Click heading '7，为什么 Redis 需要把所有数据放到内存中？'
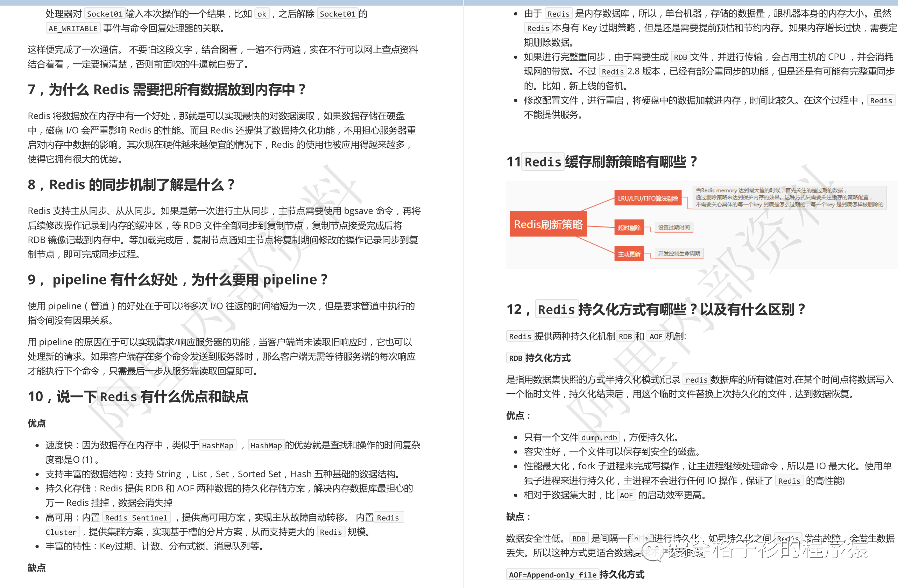This screenshot has width=898, height=588. (x=167, y=90)
